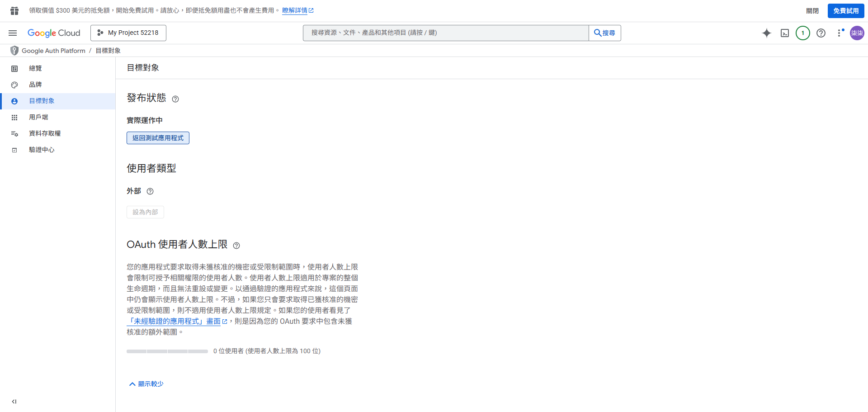
Task: Open the Gemini assistant icon
Action: 767,33
